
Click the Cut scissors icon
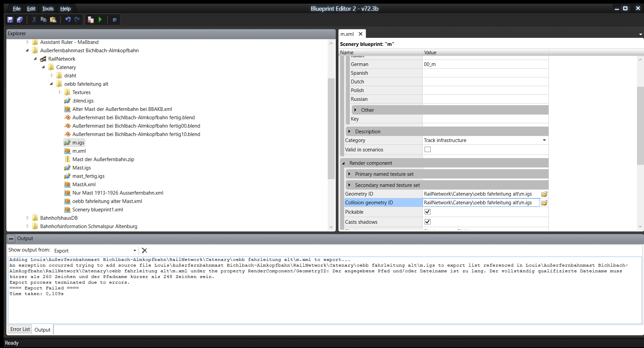click(x=34, y=20)
